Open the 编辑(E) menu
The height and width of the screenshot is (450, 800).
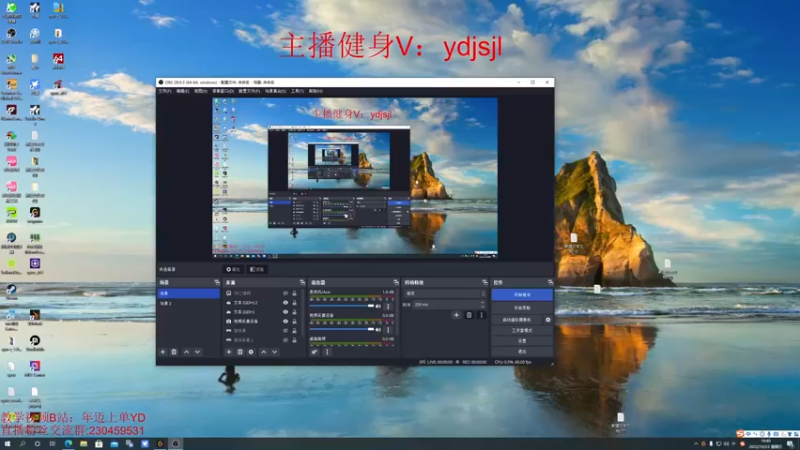[183, 91]
